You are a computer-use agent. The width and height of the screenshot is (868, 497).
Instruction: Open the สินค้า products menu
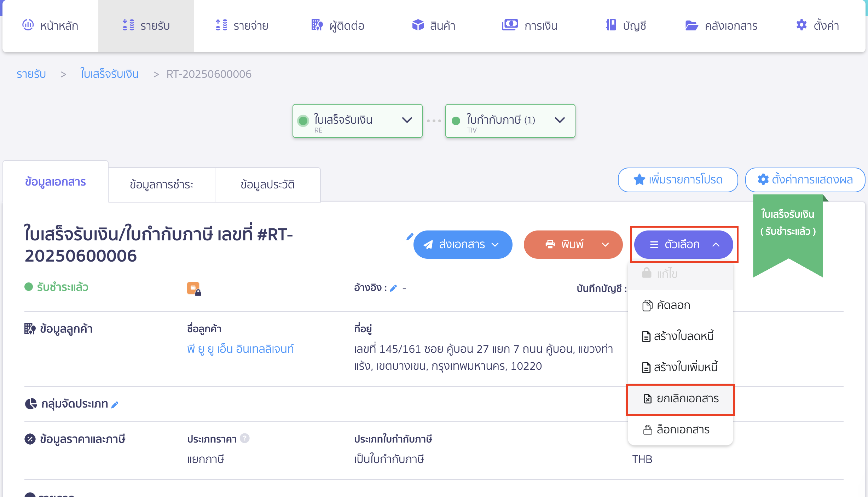(434, 26)
